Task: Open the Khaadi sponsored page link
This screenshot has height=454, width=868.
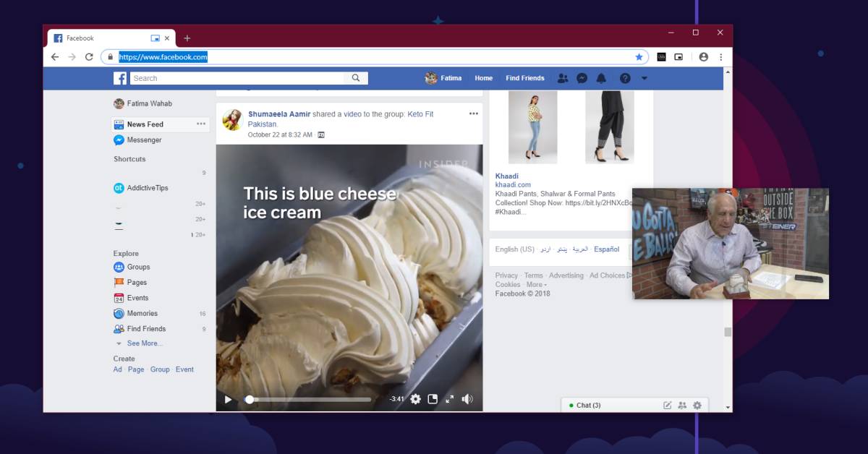Action: 507,176
